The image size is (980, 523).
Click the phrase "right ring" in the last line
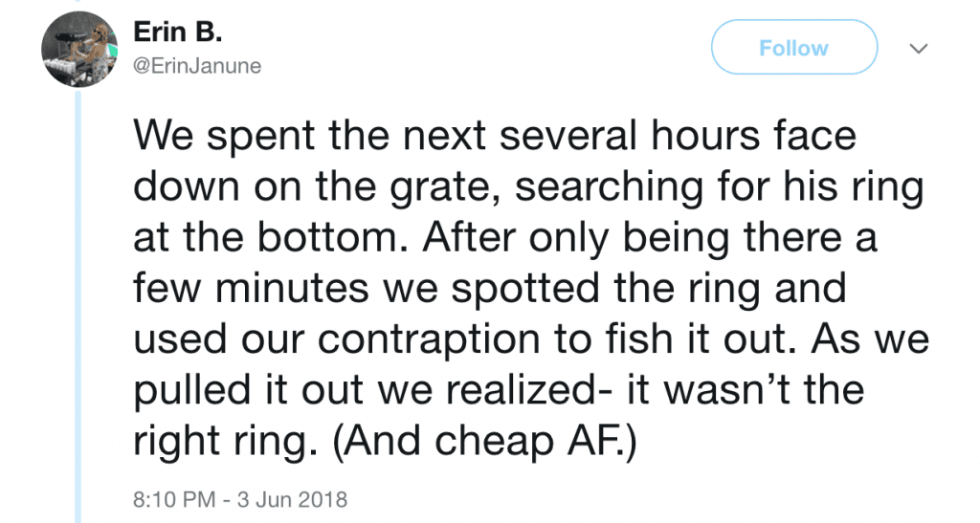pyautogui.click(x=220, y=441)
